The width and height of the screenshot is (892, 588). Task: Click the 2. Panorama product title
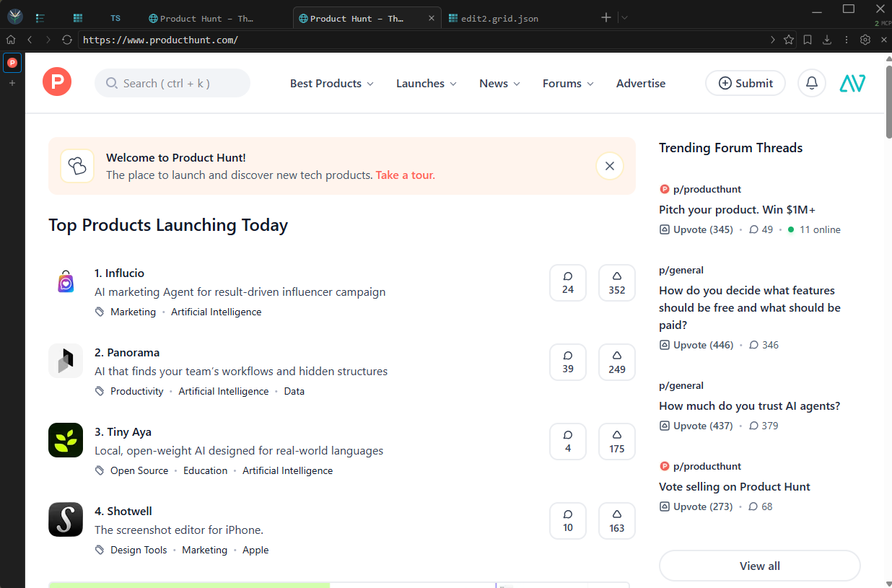tap(127, 352)
